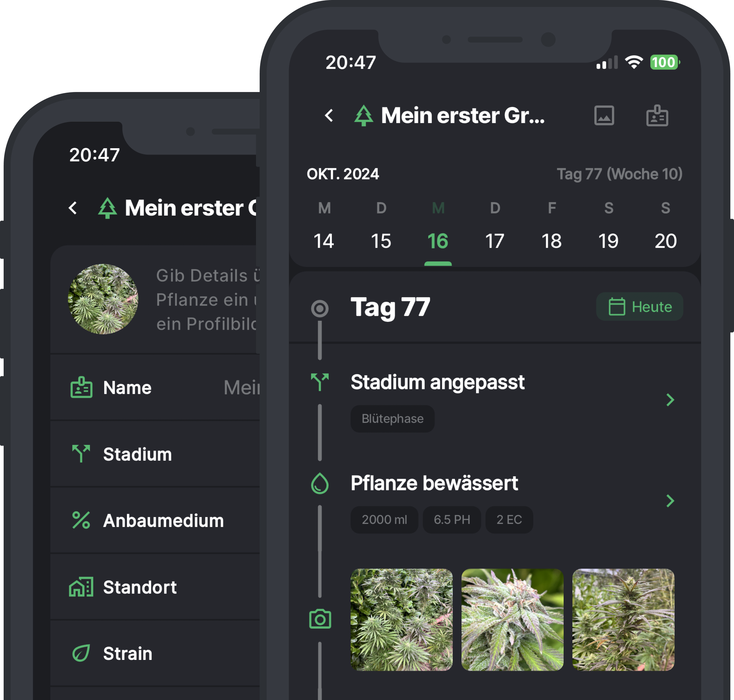
Task: Tap the back arrow on the right phone
Action: coord(329,115)
